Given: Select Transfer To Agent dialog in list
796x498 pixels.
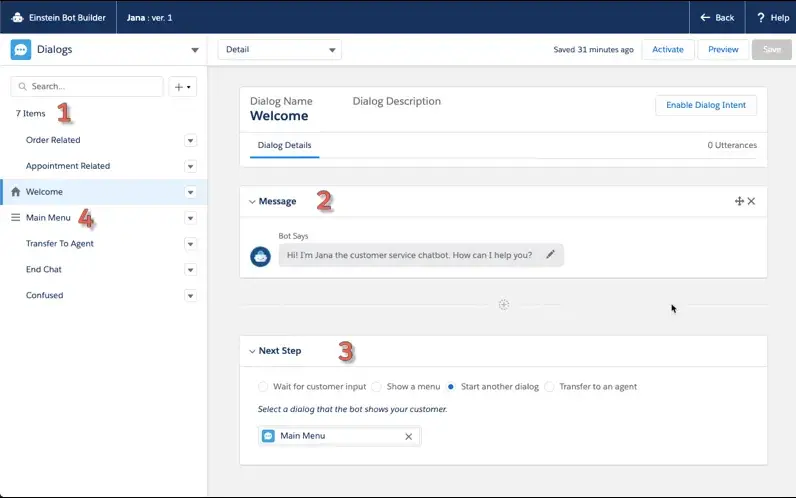Looking at the screenshot, I should pyautogui.click(x=60, y=243).
